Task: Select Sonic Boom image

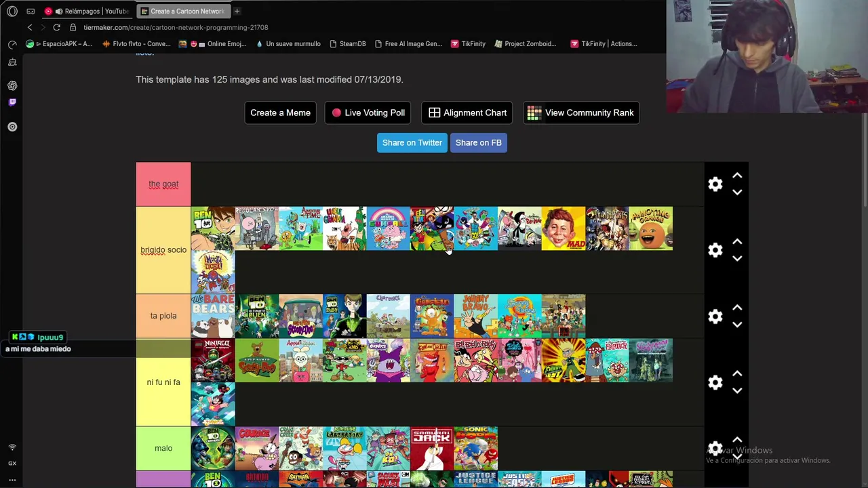Action: coord(475,448)
